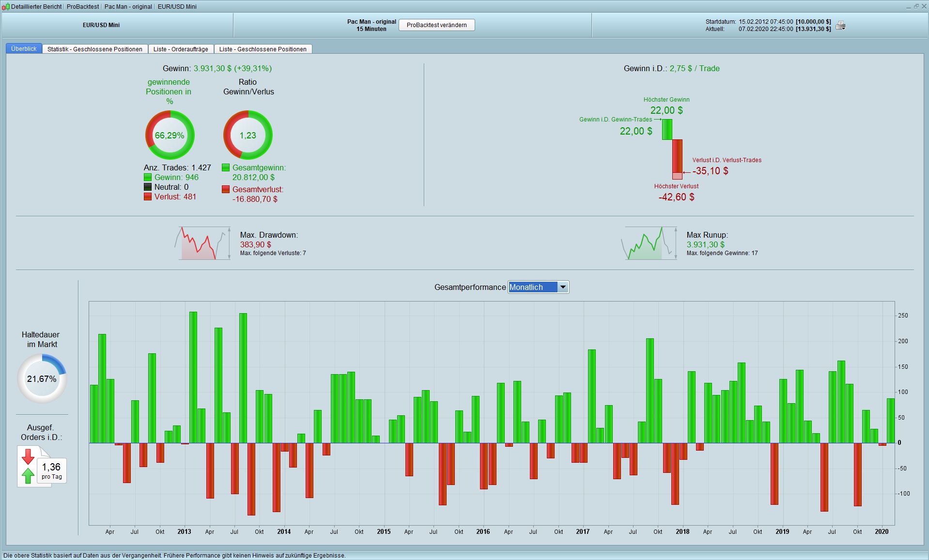
Task: Click the green Gesamtgewinn legend square
Action: point(226,167)
